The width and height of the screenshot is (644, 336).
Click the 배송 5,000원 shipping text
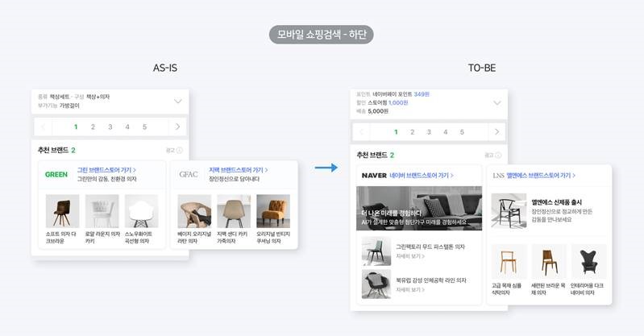coord(372,111)
